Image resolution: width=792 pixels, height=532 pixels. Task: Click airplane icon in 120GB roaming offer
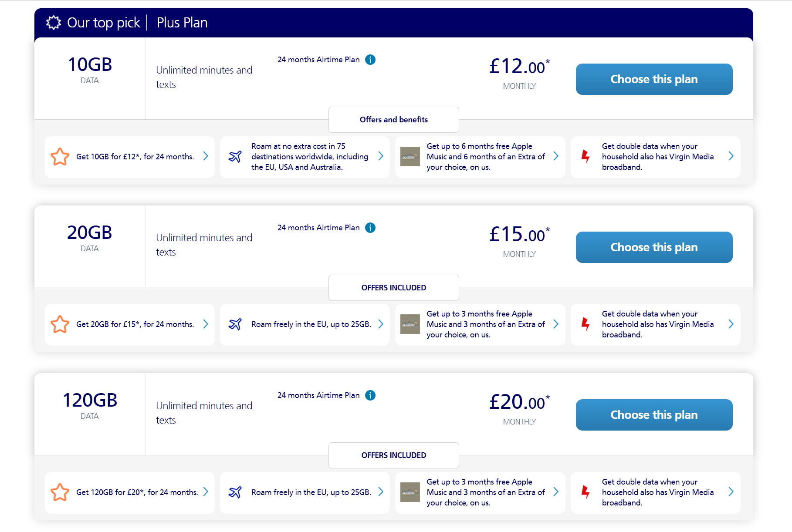(x=235, y=492)
